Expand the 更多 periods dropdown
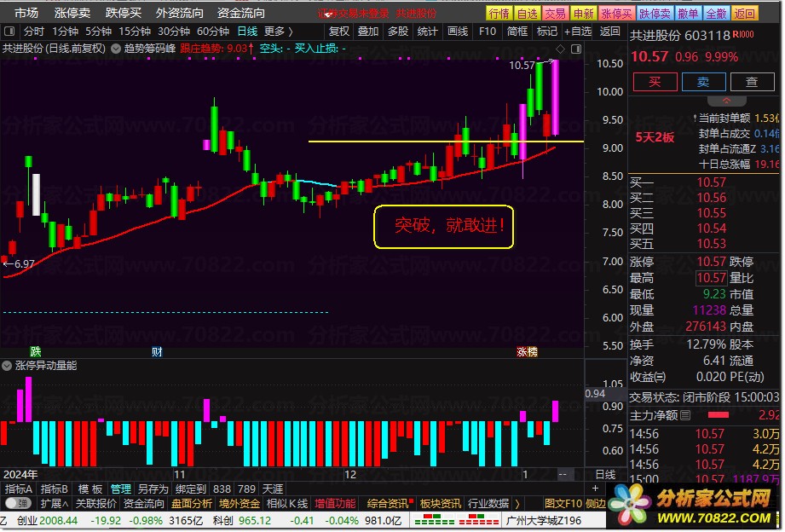Screen dimensions: 785x532 (279, 32)
